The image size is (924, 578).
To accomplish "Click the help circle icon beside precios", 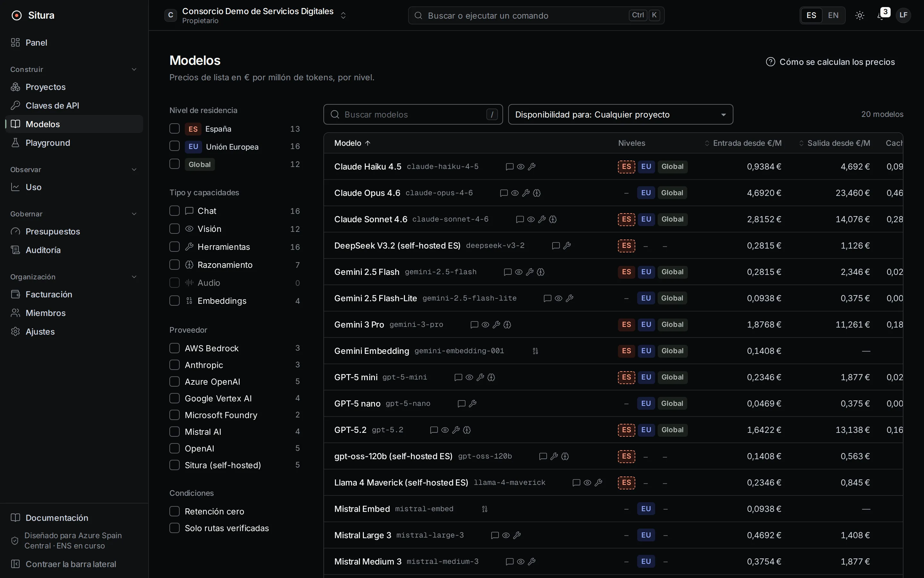I will pyautogui.click(x=770, y=62).
